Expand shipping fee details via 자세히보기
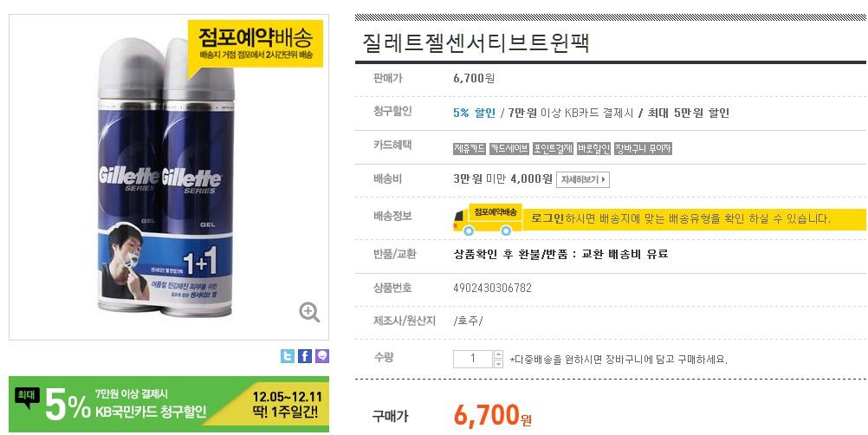The height and width of the screenshot is (435, 868). click(583, 179)
